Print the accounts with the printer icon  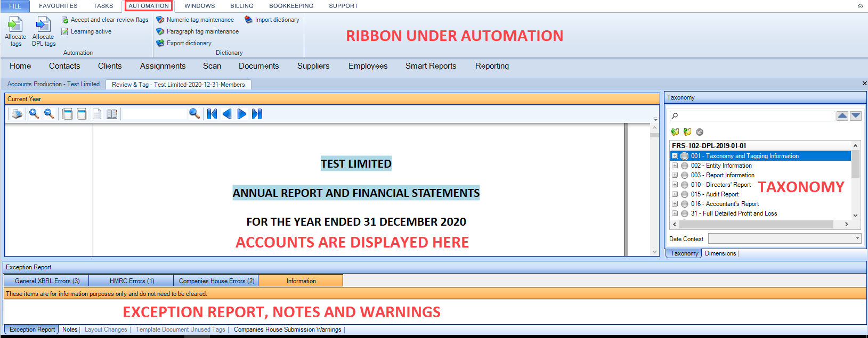[17, 114]
